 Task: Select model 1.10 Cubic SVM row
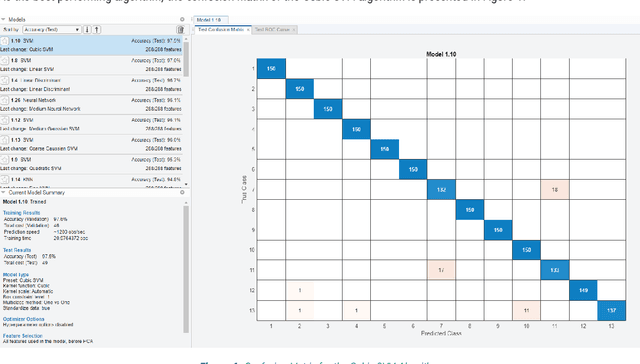click(x=91, y=45)
